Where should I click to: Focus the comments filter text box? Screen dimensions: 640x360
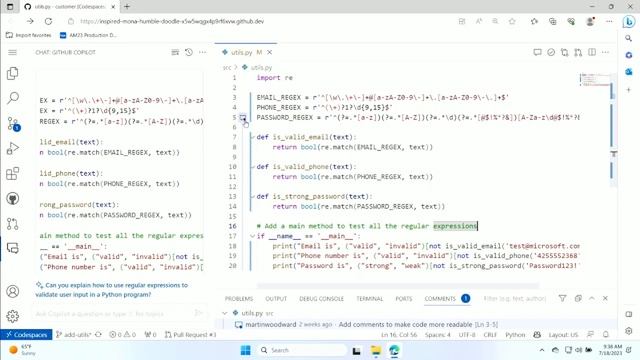515,298
